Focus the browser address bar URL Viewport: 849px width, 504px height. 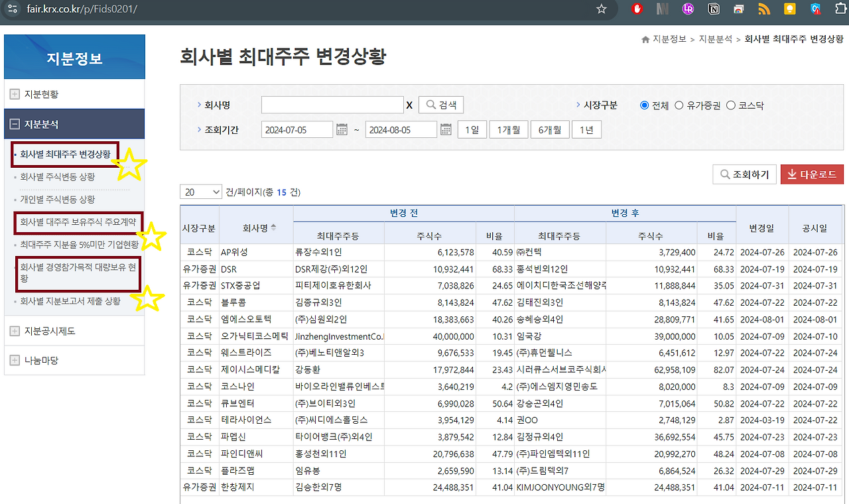pos(82,9)
